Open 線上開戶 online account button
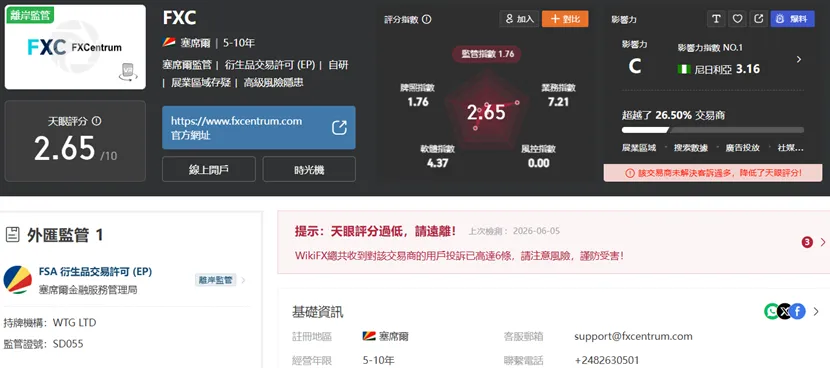The height and width of the screenshot is (368, 830). [x=209, y=169]
